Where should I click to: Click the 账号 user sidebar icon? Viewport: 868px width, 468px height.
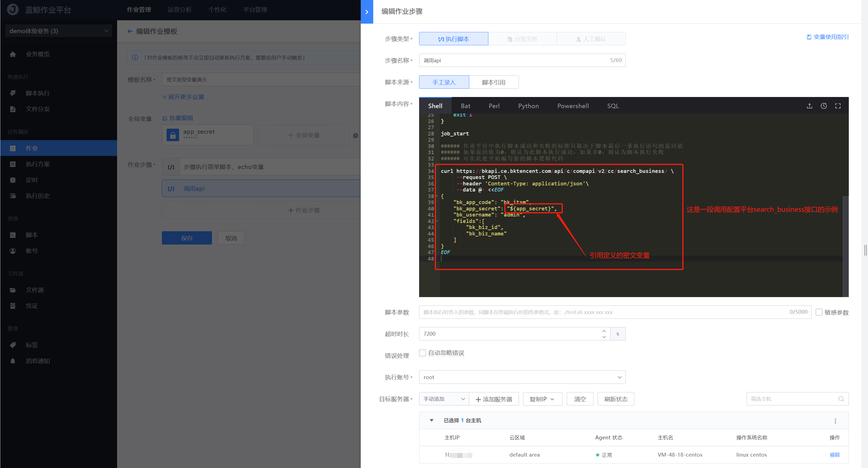[x=13, y=251]
